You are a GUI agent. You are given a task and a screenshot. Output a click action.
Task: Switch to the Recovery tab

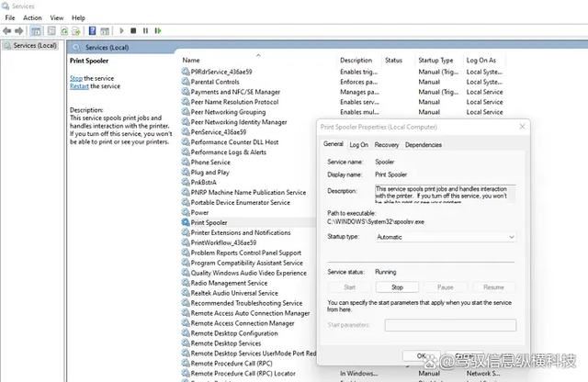(386, 145)
